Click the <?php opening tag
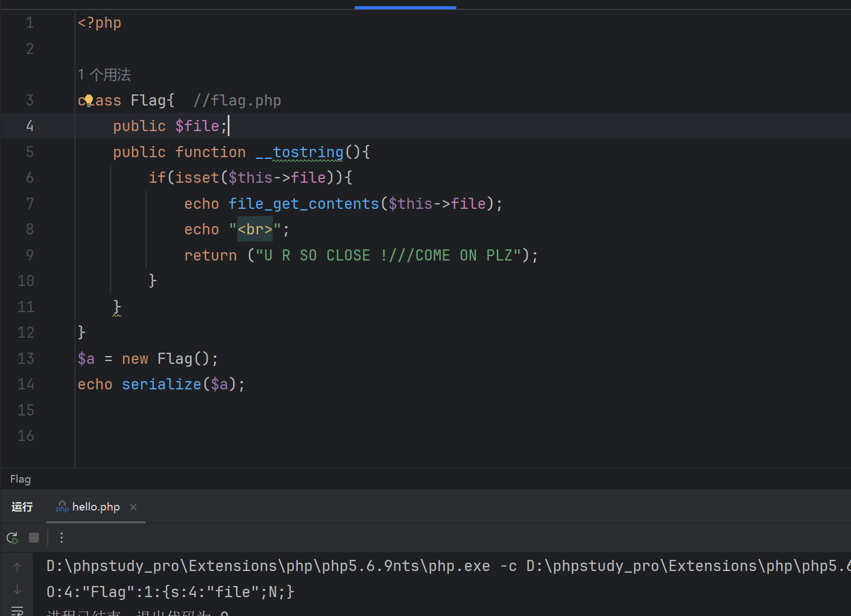Screen dimensions: 851x616 tap(99, 23)
